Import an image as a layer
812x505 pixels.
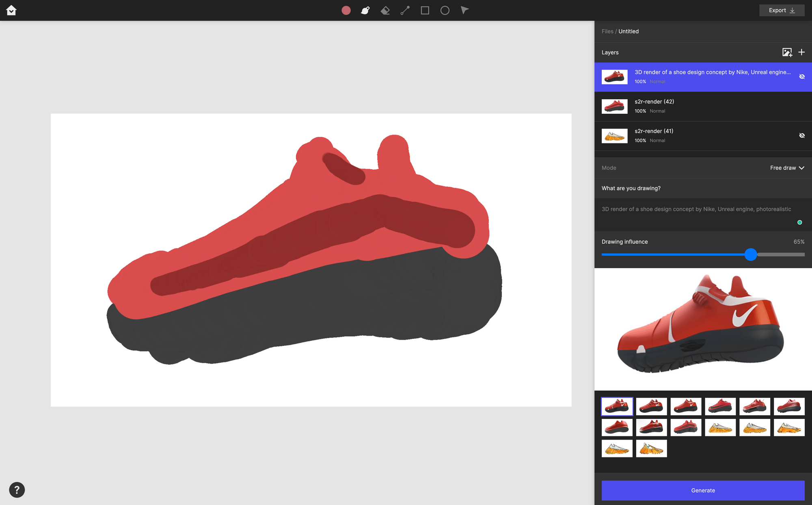point(787,52)
